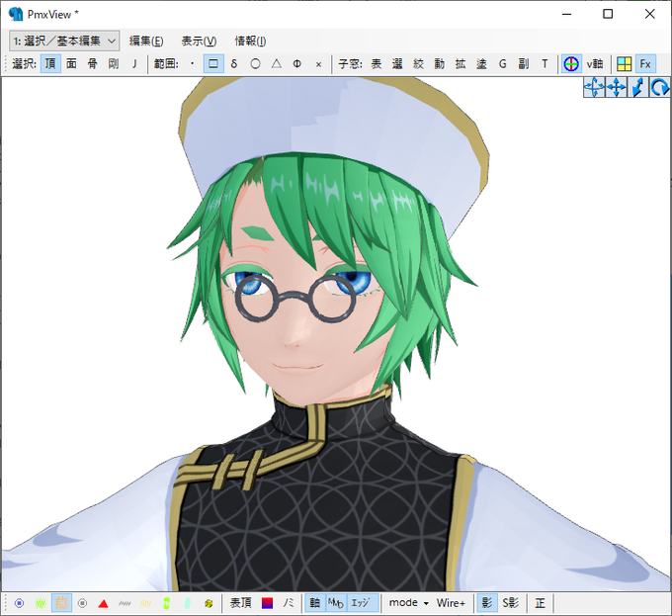Open the 情報(I) menu
672x616 pixels.
(x=250, y=42)
